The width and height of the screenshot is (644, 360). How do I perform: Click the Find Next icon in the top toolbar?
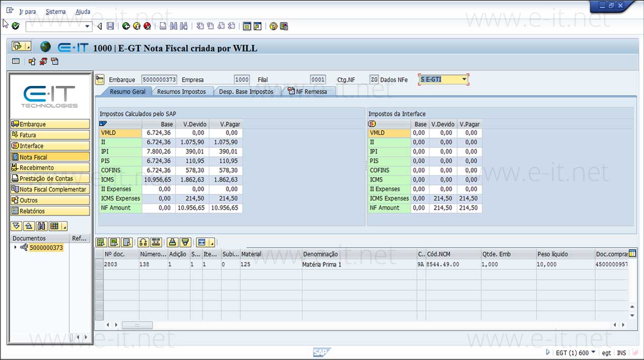pyautogui.click(x=184, y=26)
